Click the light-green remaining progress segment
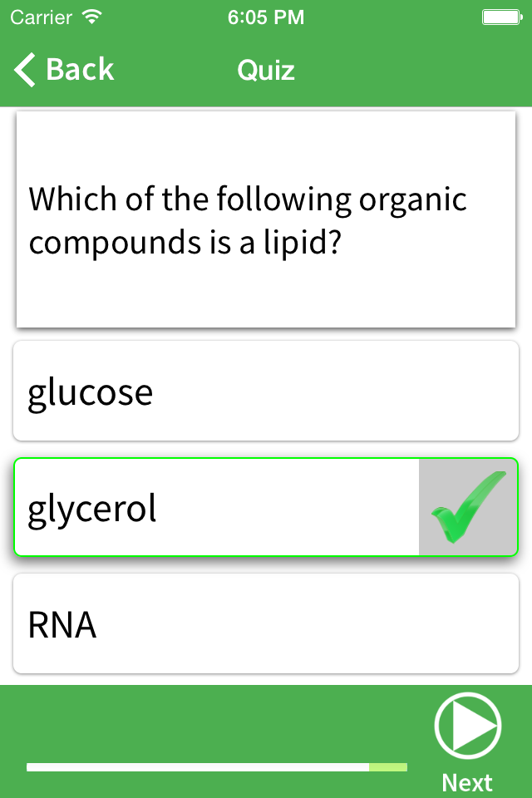Image resolution: width=532 pixels, height=798 pixels. 388,767
